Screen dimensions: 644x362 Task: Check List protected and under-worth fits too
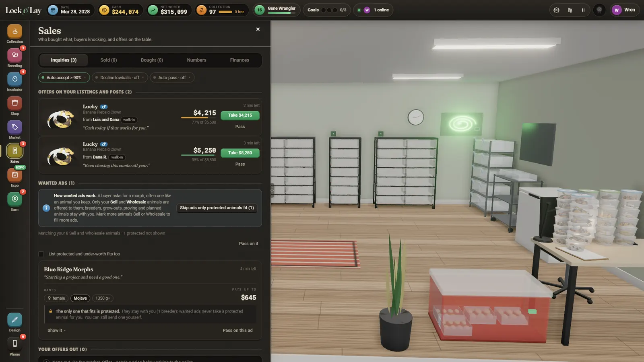click(41, 254)
